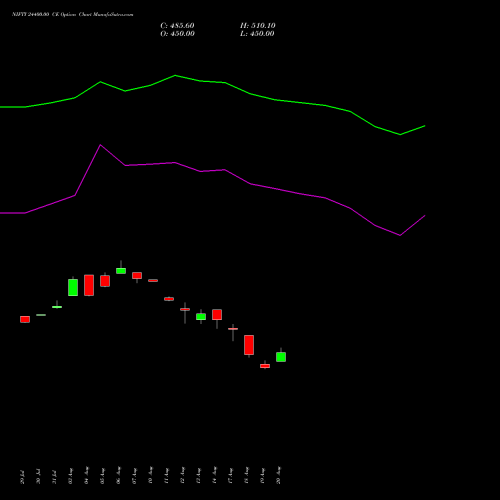Select the 19 Aug date label

(262, 476)
